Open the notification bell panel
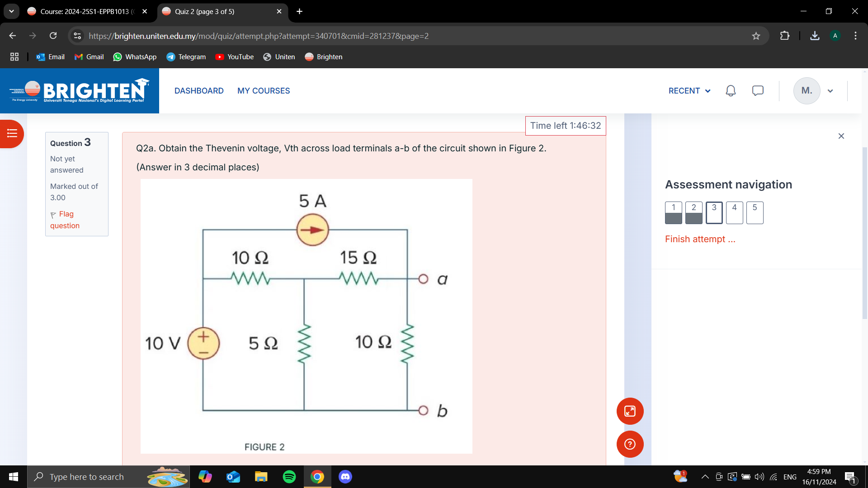This screenshot has height=488, width=868. 730,90
